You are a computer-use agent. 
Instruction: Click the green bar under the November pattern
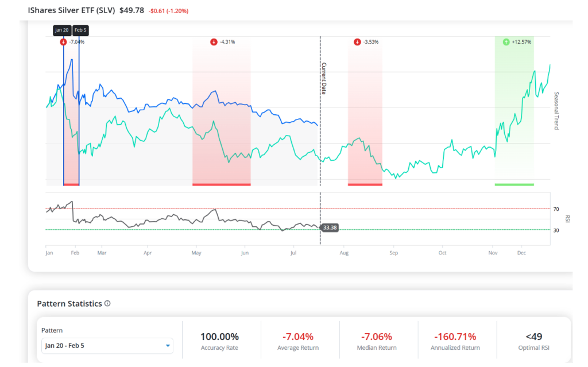514,184
